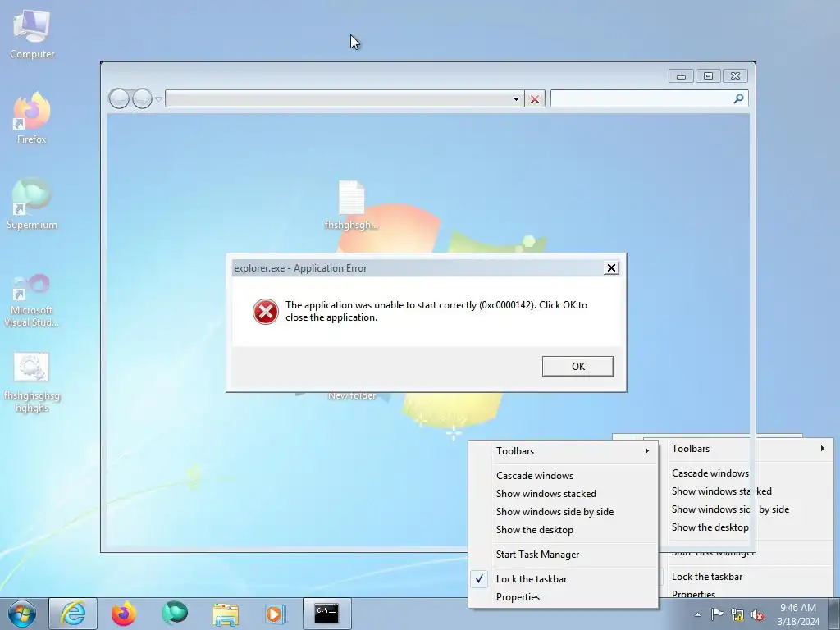Select the Microsoft Visual Studio desktop shortcut
The width and height of the screenshot is (840, 630).
[32, 300]
